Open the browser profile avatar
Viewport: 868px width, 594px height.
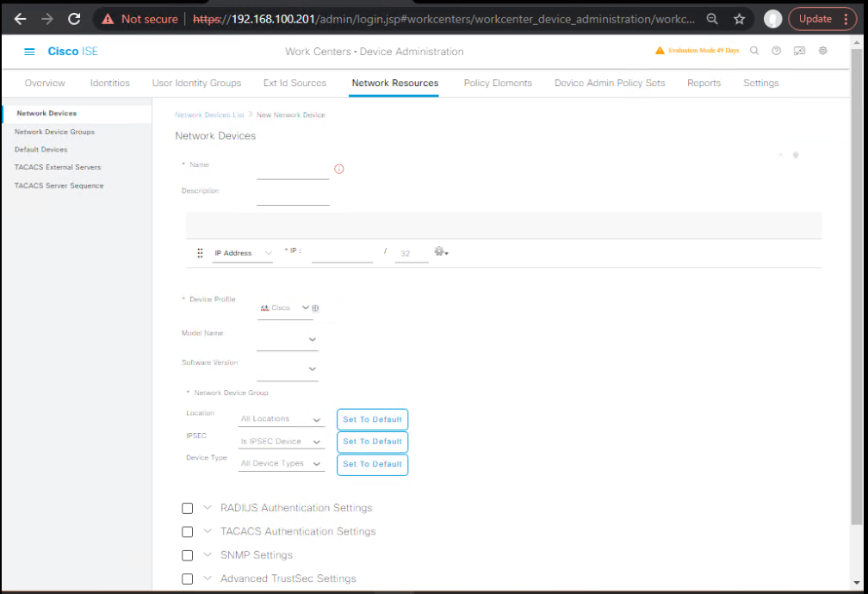tap(772, 19)
